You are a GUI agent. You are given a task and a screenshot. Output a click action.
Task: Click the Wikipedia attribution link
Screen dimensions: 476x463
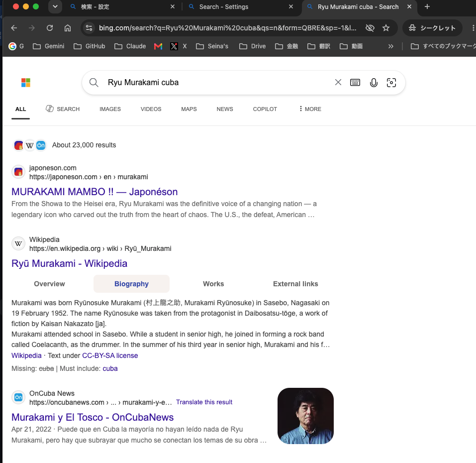pos(26,355)
